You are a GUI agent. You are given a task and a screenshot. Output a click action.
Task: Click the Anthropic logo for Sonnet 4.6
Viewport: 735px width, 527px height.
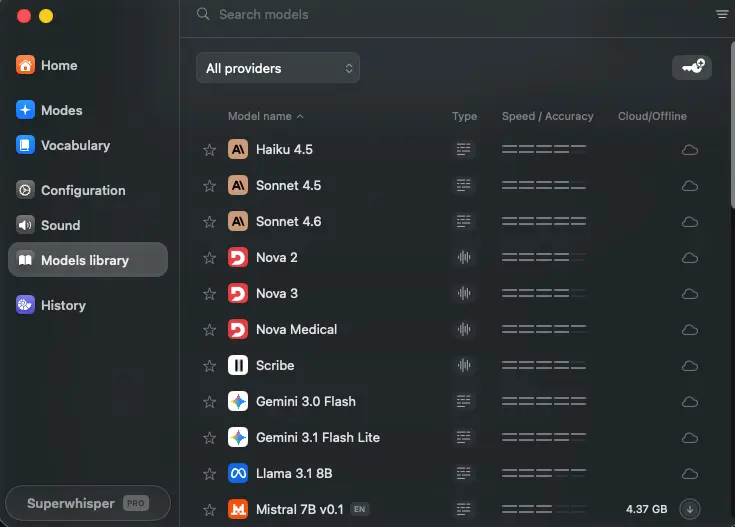click(x=238, y=221)
